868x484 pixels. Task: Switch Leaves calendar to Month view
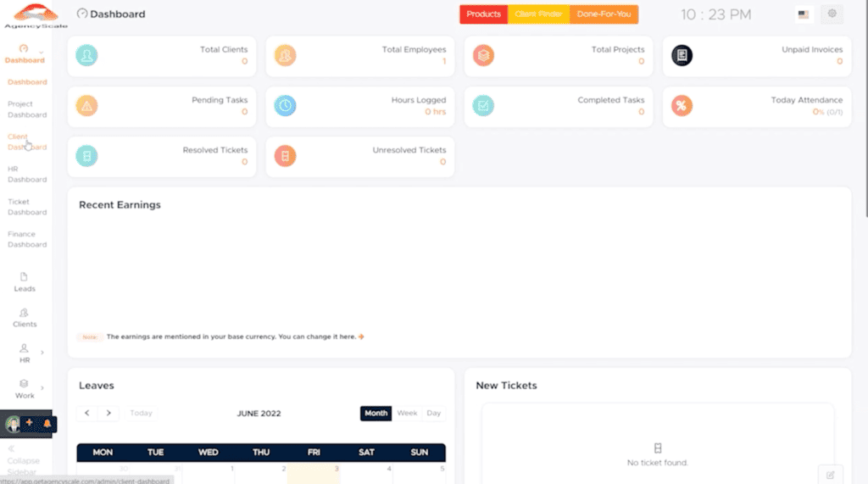(x=376, y=413)
